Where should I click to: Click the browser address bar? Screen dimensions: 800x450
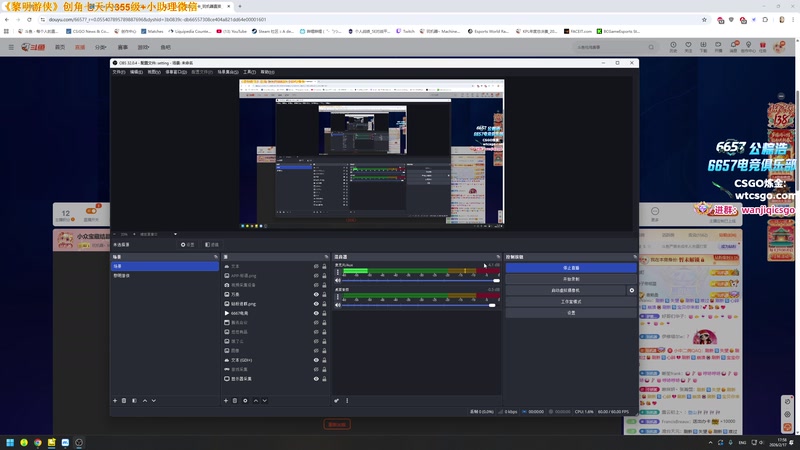point(367,19)
